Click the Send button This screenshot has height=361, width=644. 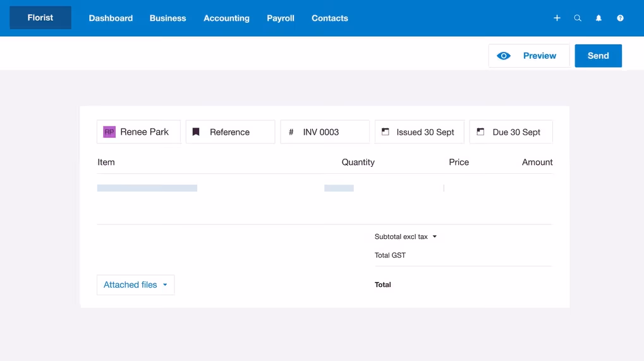(x=598, y=56)
